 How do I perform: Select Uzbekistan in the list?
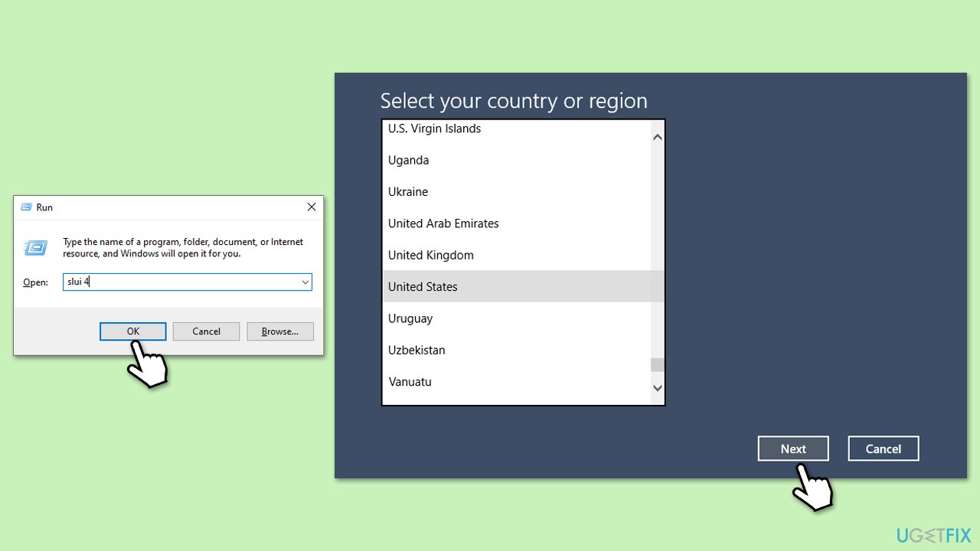[x=416, y=350]
